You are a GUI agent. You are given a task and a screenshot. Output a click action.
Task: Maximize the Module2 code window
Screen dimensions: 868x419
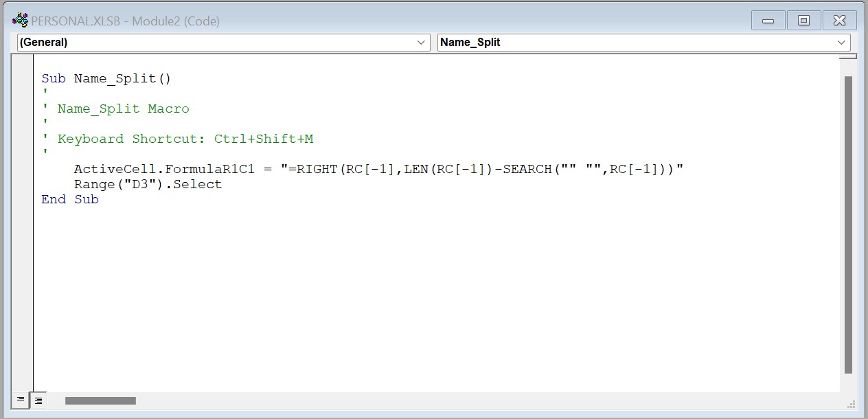point(803,21)
